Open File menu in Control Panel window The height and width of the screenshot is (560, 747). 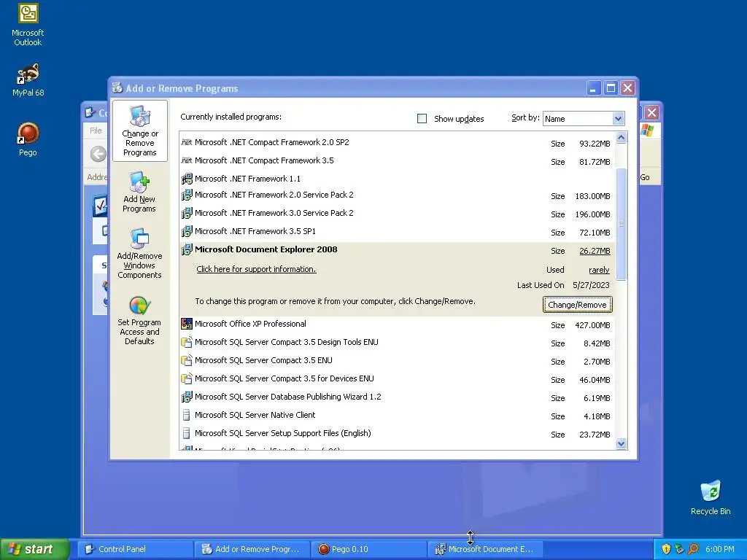coord(96,131)
